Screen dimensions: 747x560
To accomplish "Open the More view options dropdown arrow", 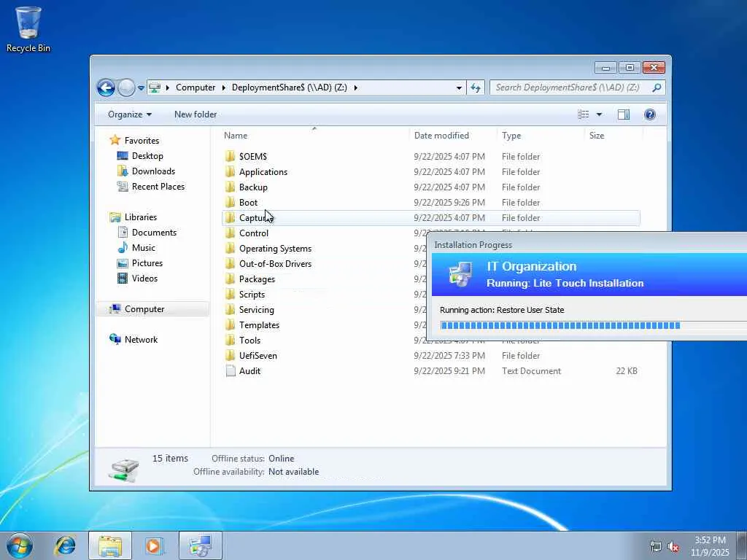I will [600, 114].
